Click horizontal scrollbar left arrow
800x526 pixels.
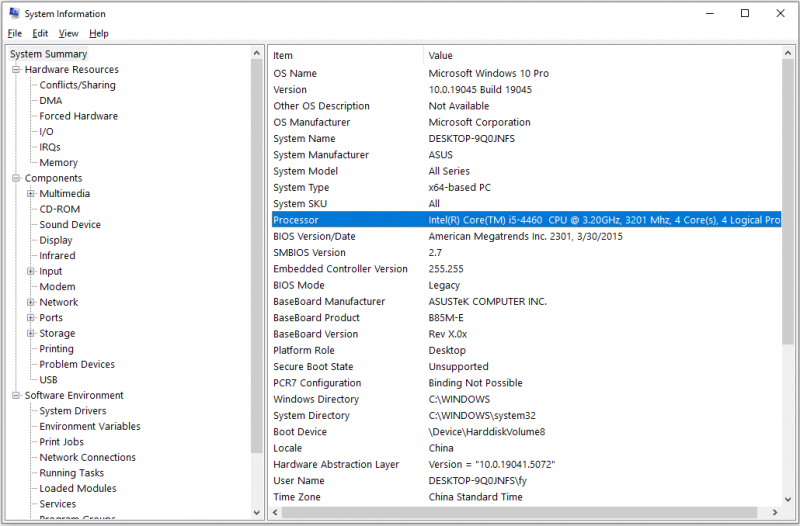coord(276,512)
